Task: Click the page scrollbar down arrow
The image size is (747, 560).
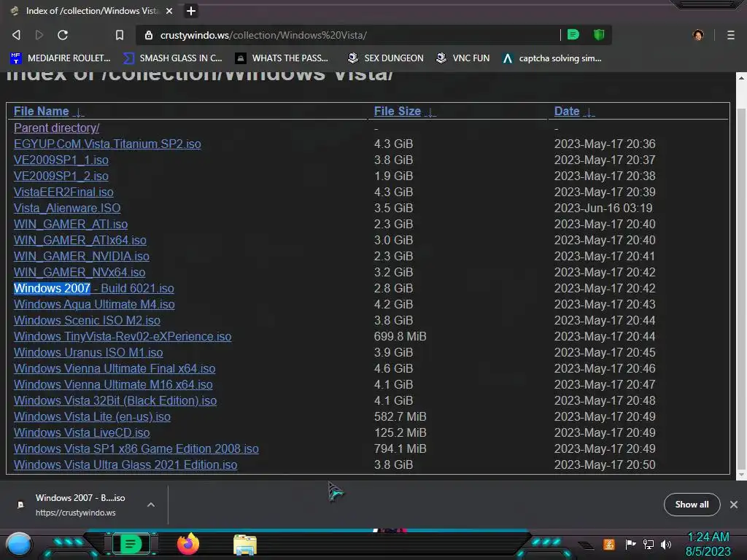Action: (x=741, y=475)
